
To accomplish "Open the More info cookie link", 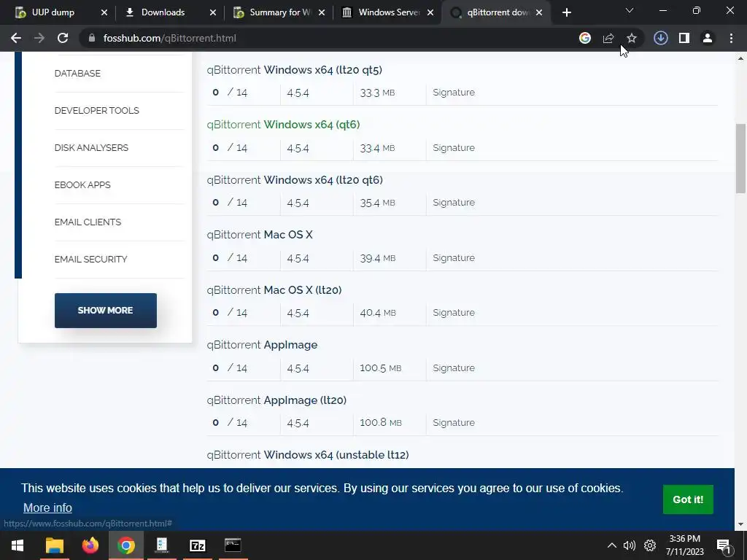I will pyautogui.click(x=47, y=508).
